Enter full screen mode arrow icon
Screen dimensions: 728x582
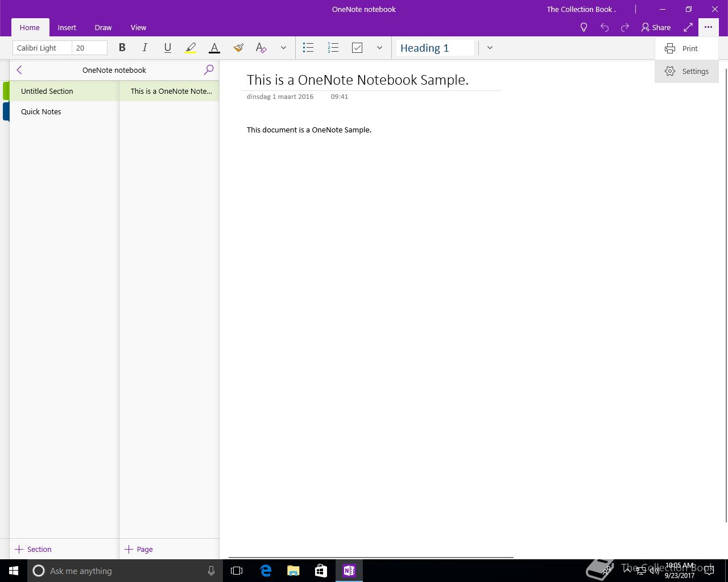click(x=688, y=27)
